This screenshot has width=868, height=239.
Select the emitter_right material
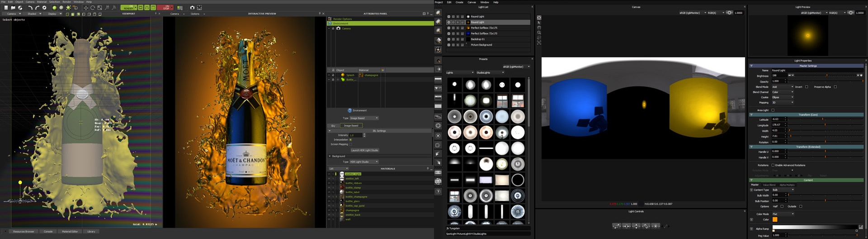353,174
